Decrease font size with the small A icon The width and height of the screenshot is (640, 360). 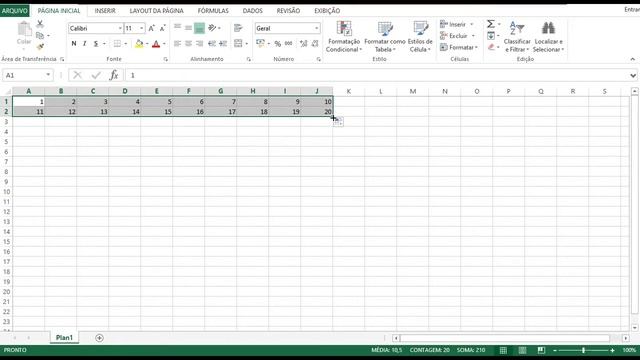click(x=162, y=28)
